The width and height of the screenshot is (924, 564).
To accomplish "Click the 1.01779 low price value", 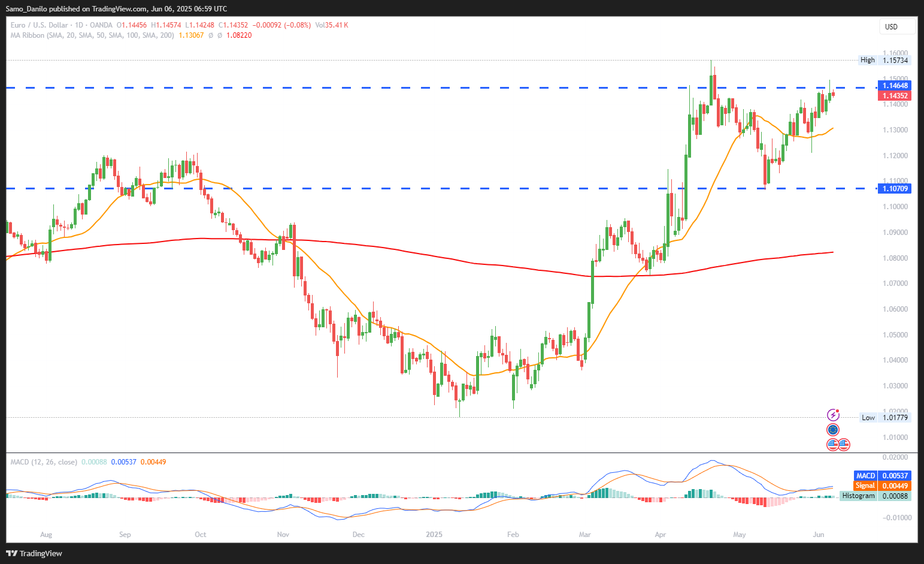I will (895, 418).
